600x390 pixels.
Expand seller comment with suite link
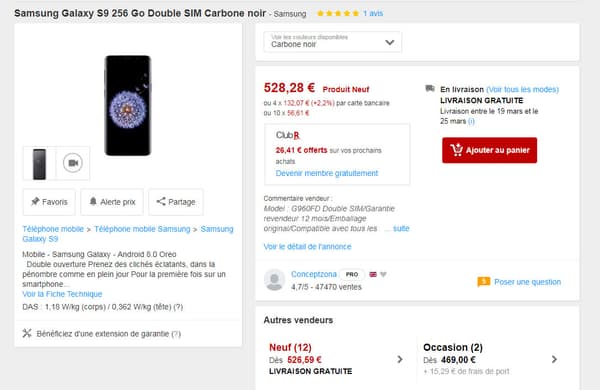401,228
